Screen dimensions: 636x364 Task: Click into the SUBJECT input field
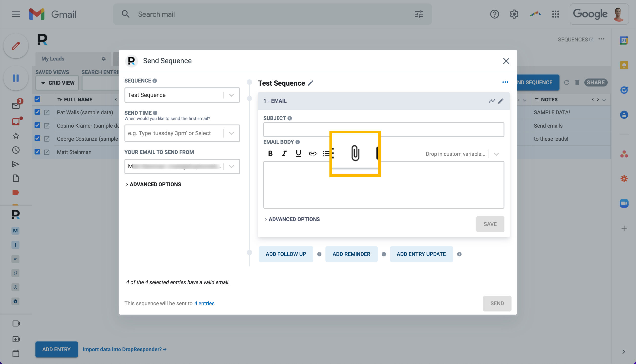point(383,130)
